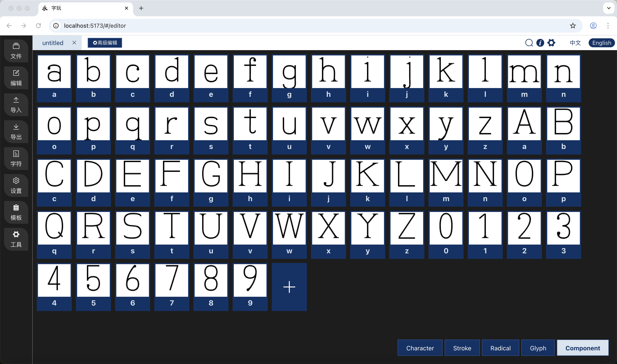Open the 导出 (Export) sidebar menu

[x=16, y=132]
